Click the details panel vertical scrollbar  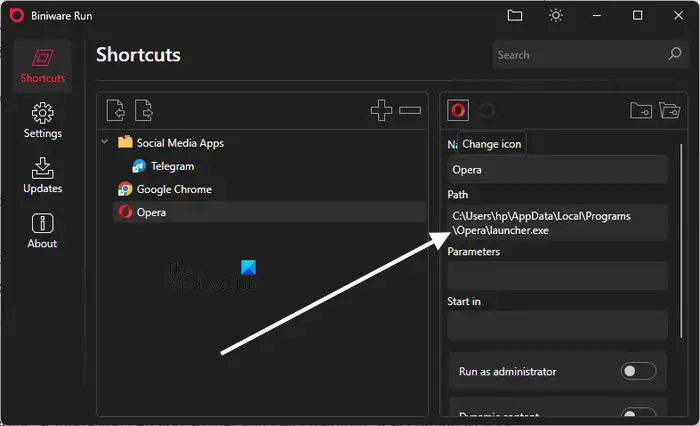click(681, 241)
